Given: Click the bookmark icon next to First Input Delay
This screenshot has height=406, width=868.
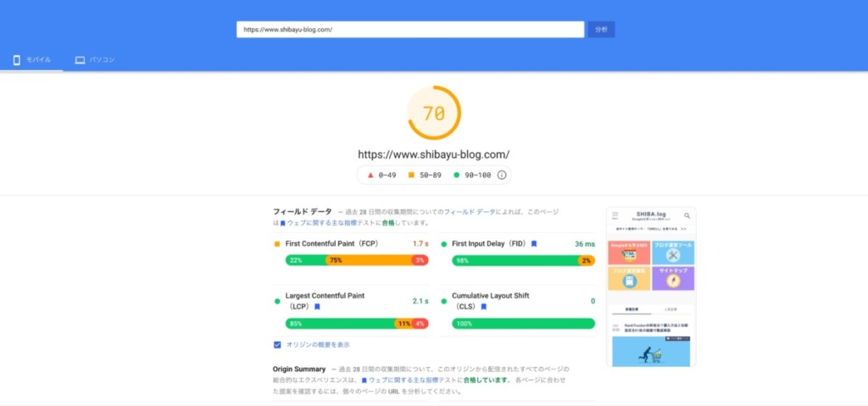Looking at the screenshot, I should pyautogui.click(x=534, y=244).
